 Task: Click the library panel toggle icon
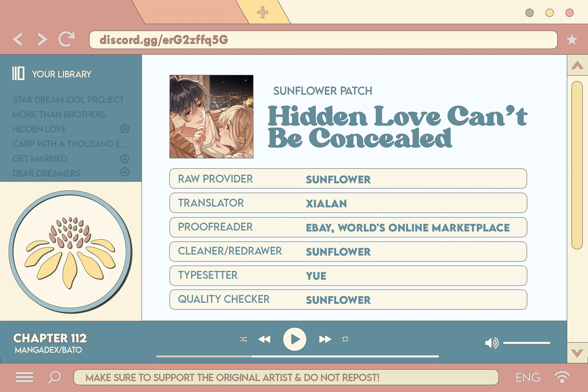point(18,73)
